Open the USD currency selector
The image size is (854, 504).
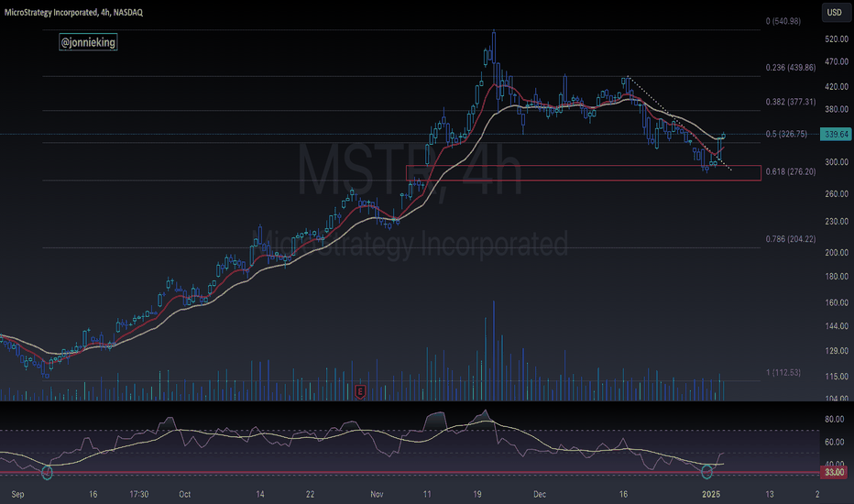[835, 12]
